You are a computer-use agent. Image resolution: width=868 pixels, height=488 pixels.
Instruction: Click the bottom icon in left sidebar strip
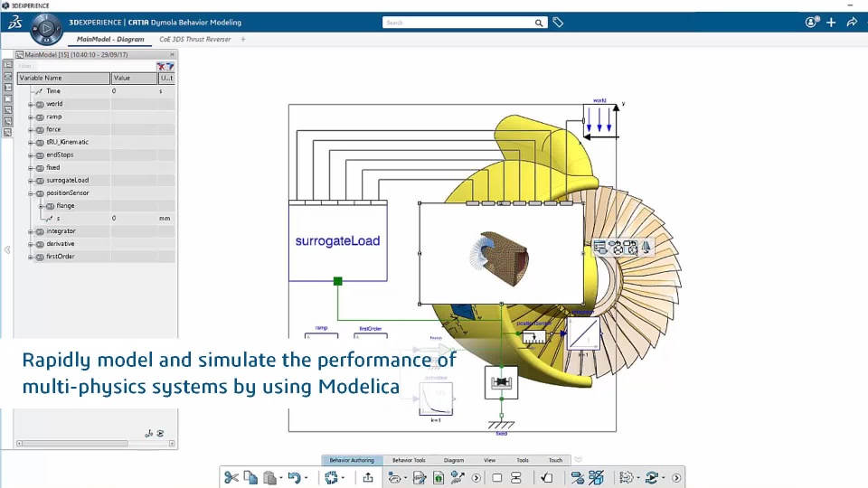click(8, 132)
